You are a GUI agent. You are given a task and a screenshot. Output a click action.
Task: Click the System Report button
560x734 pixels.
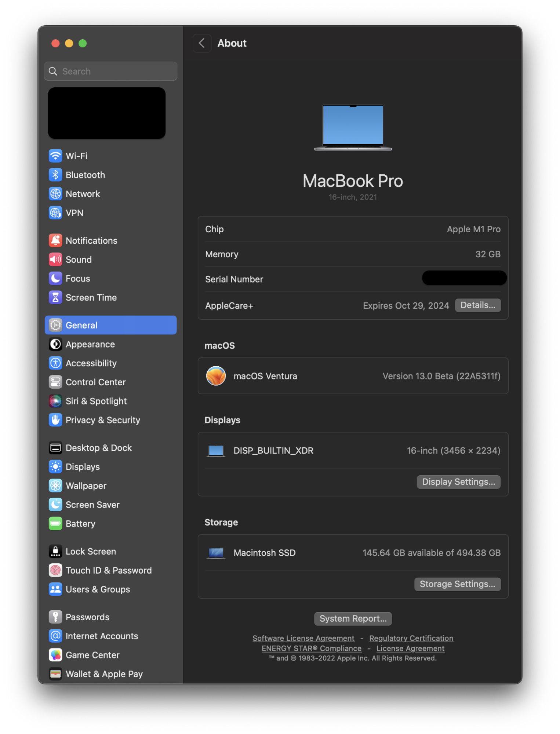353,619
